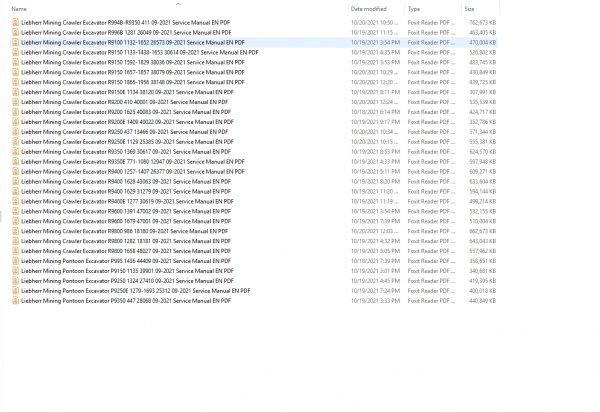The height and width of the screenshot is (412, 600).
Task: Click PDF icon of R9100 1132-1652 manual
Action: [x=15, y=42]
